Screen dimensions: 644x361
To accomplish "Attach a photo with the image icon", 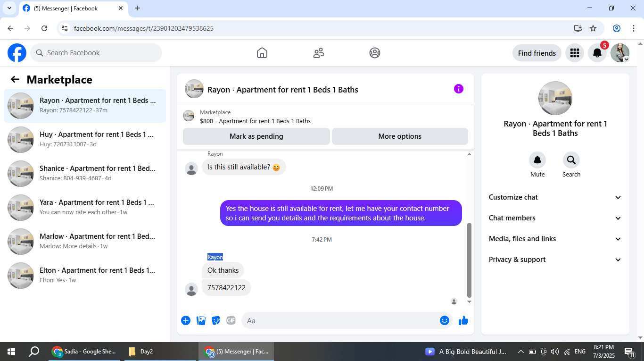I will [201, 320].
